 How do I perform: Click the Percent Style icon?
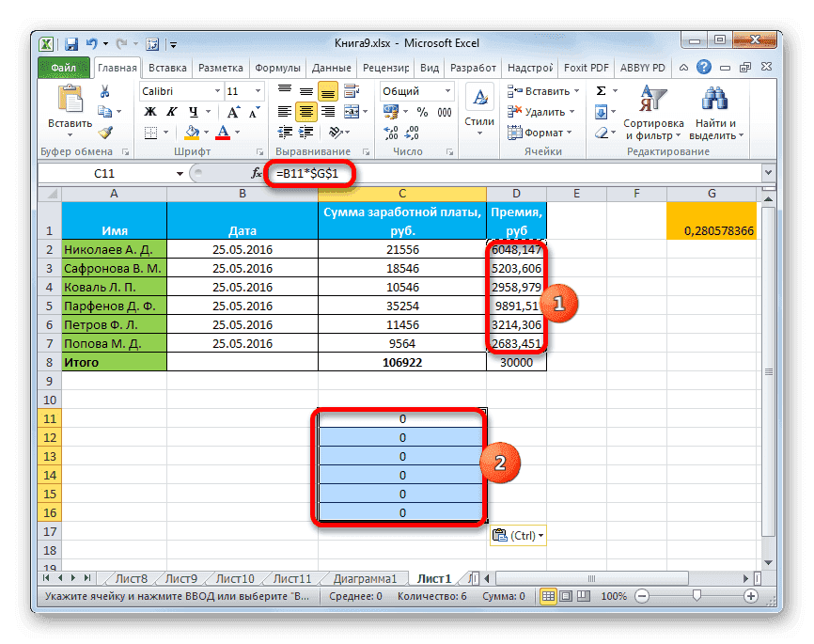pos(421,112)
